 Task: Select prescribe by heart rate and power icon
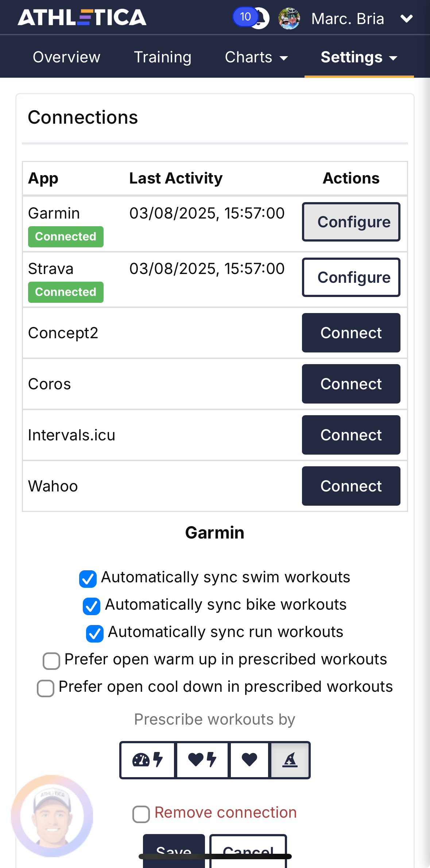202,760
